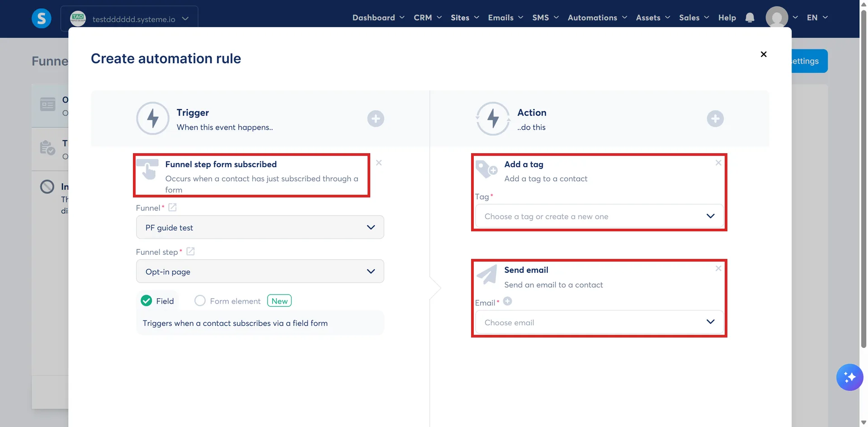The image size is (868, 427).
Task: Click the Add a tag icon
Action: tap(487, 169)
